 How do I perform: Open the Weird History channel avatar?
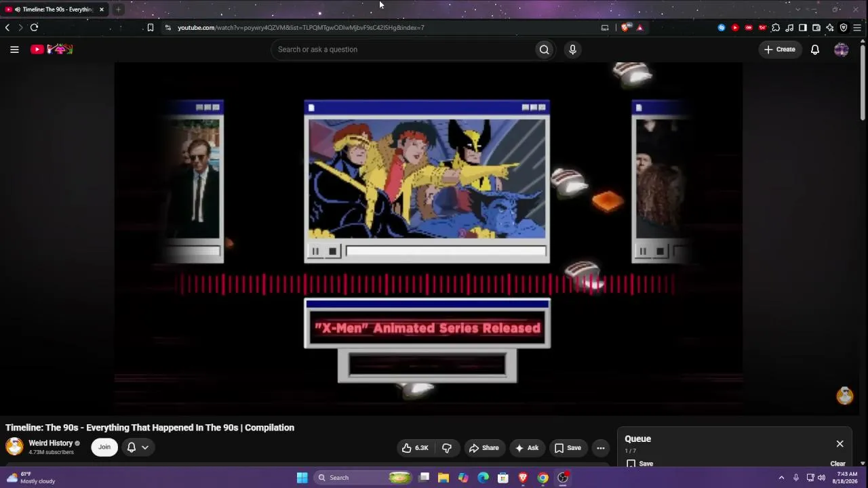pos(14,447)
